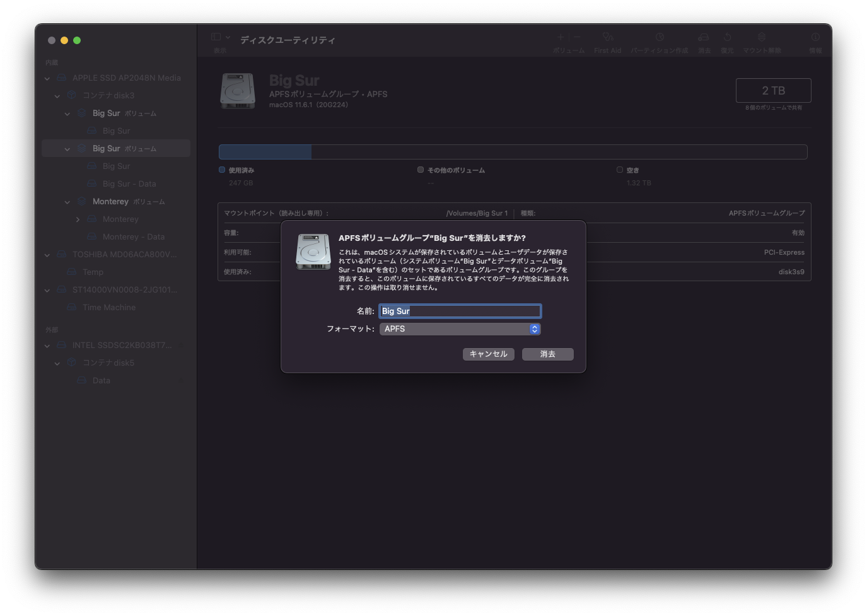The image size is (867, 616).
Task: Collapse the INTEL SSDSC2KB038T7 disk
Action: click(x=47, y=346)
